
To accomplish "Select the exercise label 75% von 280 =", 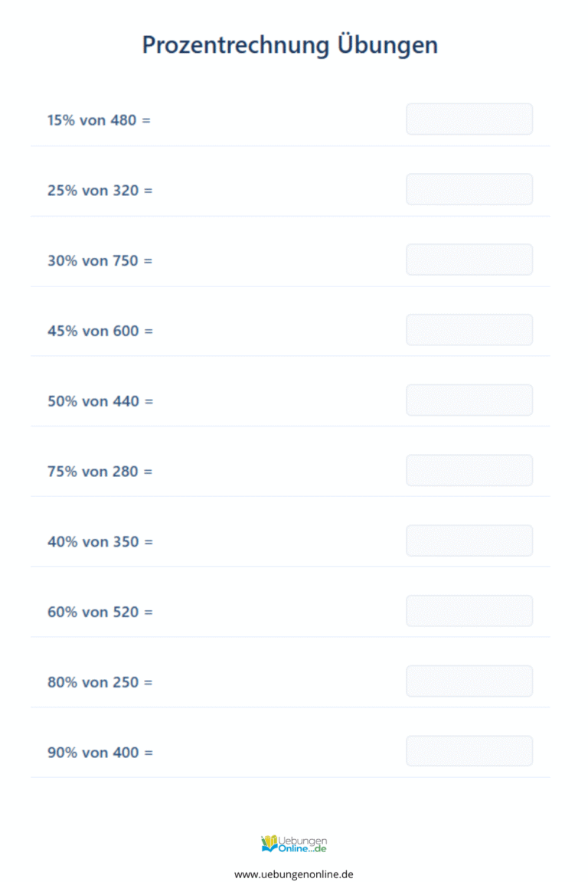I will pyautogui.click(x=100, y=472).
